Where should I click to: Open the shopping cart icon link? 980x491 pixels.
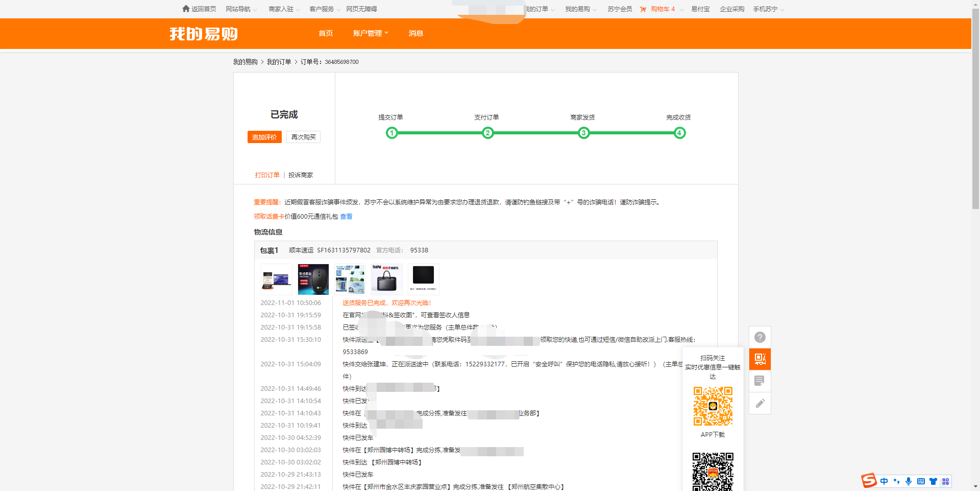point(643,9)
